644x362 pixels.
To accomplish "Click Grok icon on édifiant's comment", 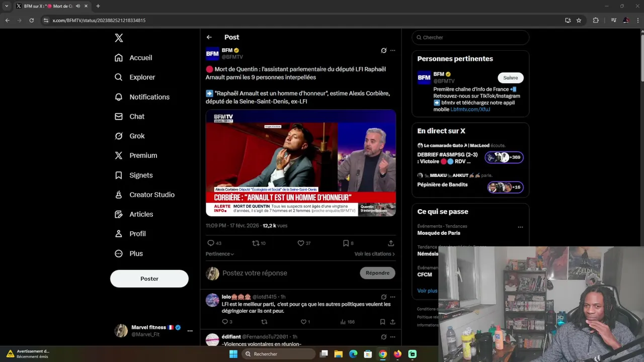I will click(x=384, y=337).
